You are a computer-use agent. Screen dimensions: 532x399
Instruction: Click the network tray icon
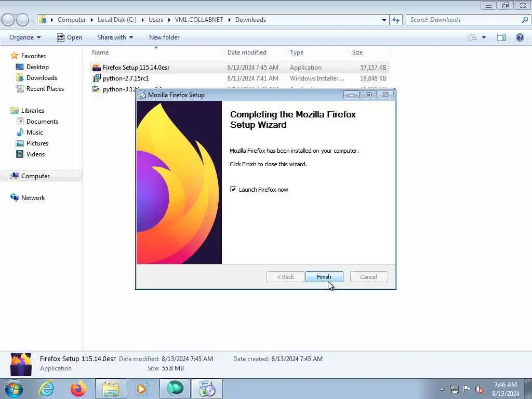point(454,390)
